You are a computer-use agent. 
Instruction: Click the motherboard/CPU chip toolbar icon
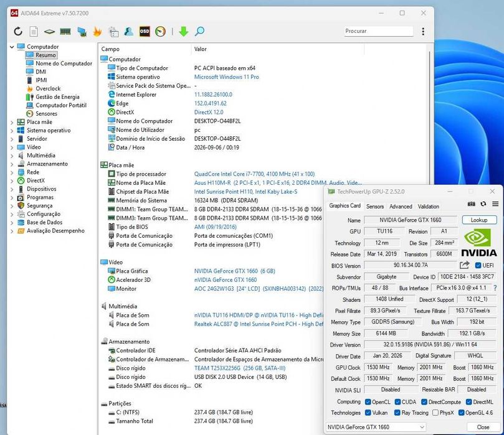click(x=49, y=32)
